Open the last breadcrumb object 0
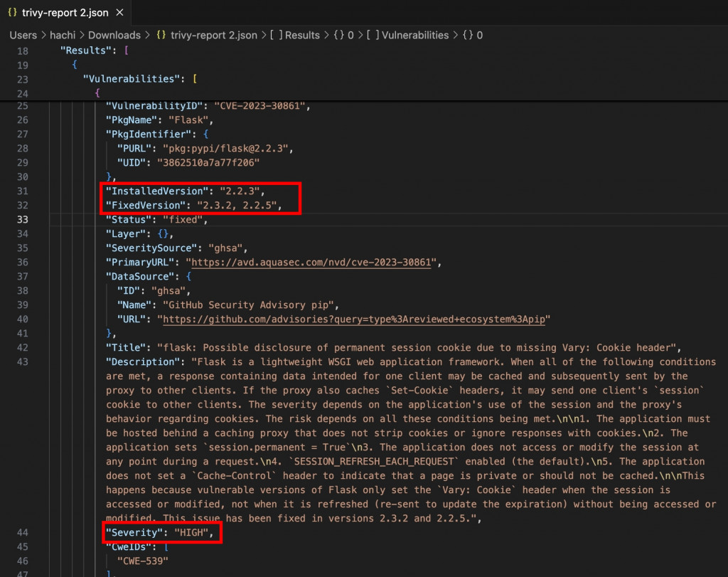 point(473,36)
